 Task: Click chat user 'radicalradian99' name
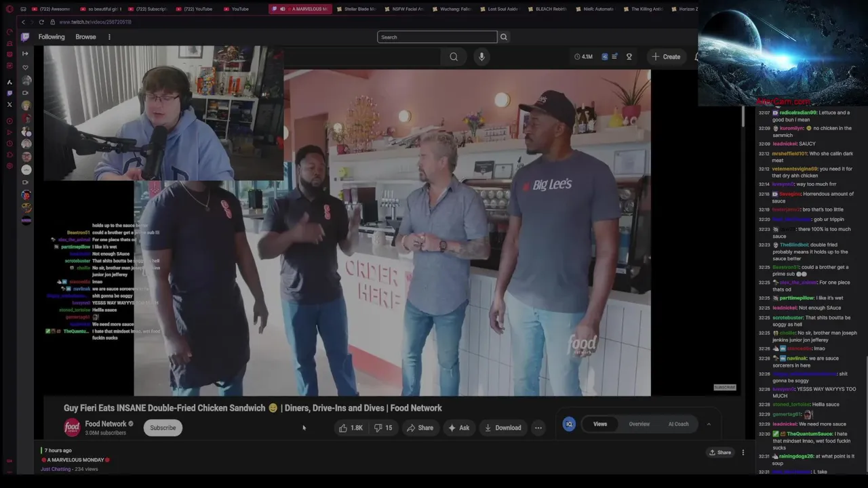(x=797, y=113)
